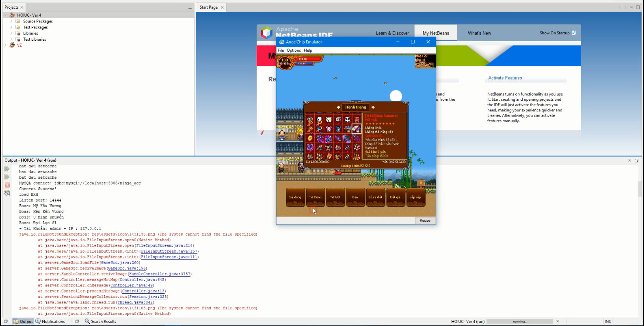Open Output panel settings wrench icon
The image size is (644, 326).
coord(7,193)
